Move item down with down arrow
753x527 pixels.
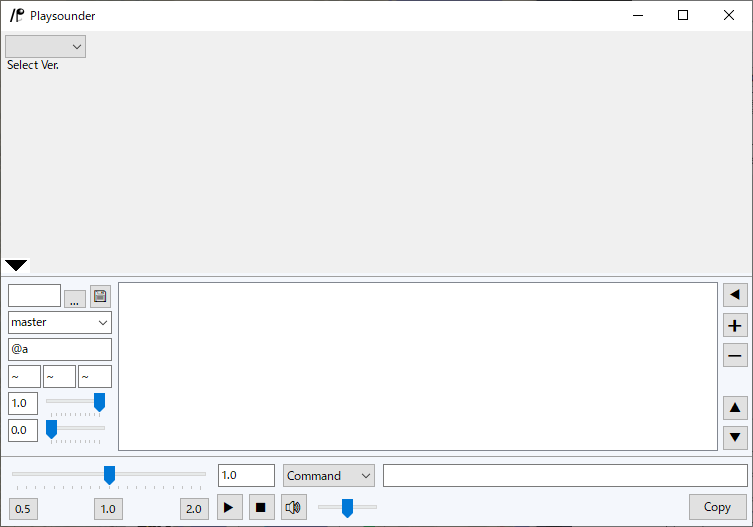[x=735, y=437]
